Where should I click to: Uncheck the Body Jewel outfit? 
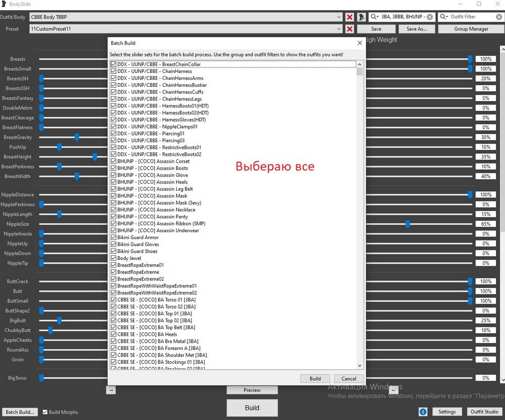pos(114,258)
